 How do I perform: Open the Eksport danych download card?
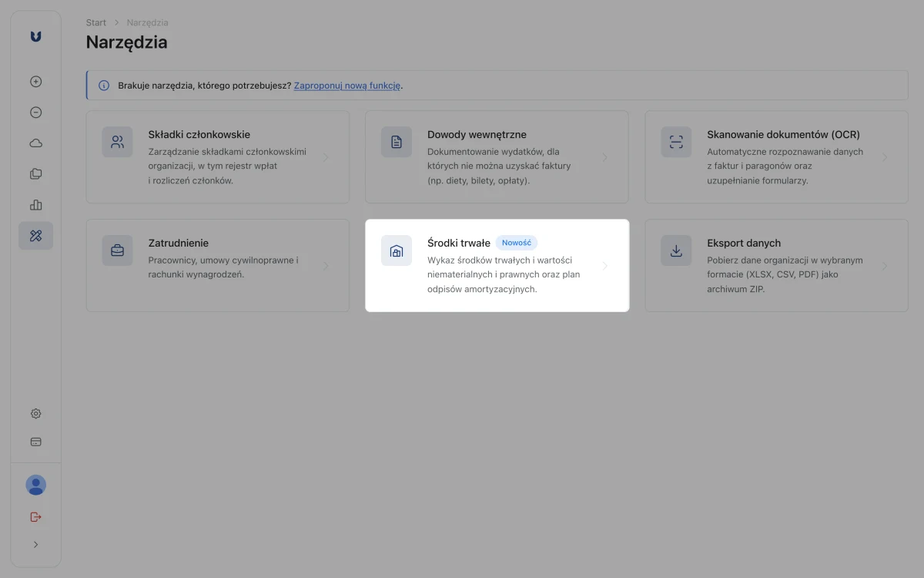[x=776, y=266]
